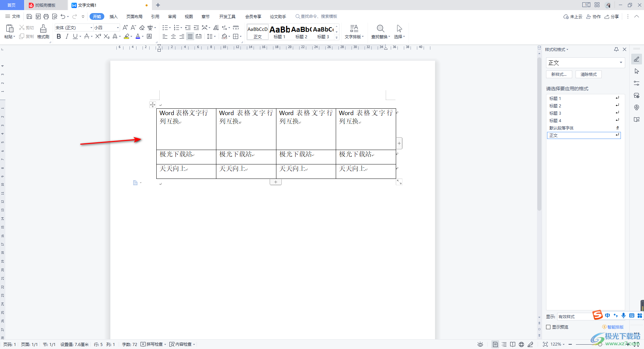The width and height of the screenshot is (644, 349).
Task: Enable the 显示预览 checkbox
Action: (x=548, y=327)
